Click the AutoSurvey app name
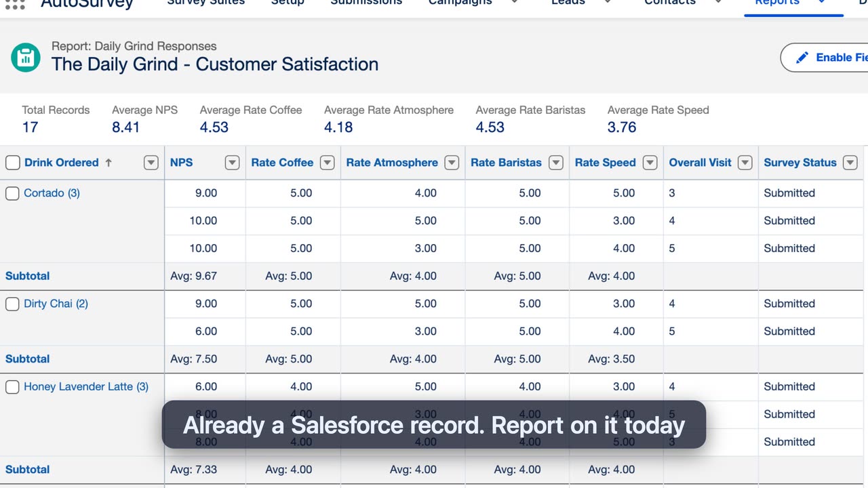 click(87, 3)
